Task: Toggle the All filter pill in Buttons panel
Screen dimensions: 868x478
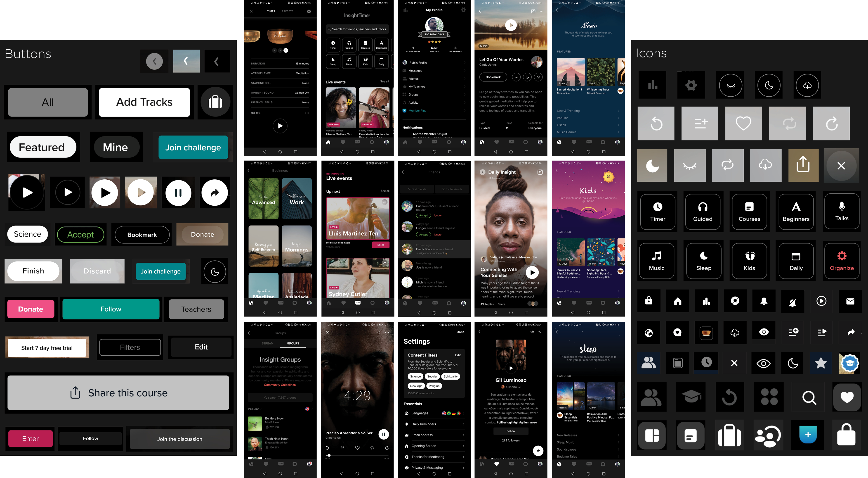Action: click(x=48, y=102)
